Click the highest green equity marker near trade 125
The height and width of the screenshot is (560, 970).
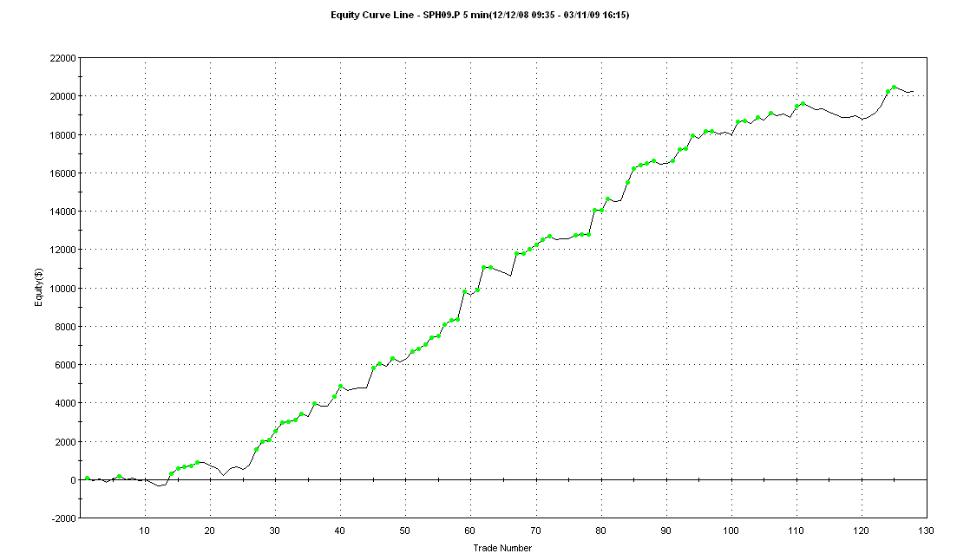(x=894, y=88)
